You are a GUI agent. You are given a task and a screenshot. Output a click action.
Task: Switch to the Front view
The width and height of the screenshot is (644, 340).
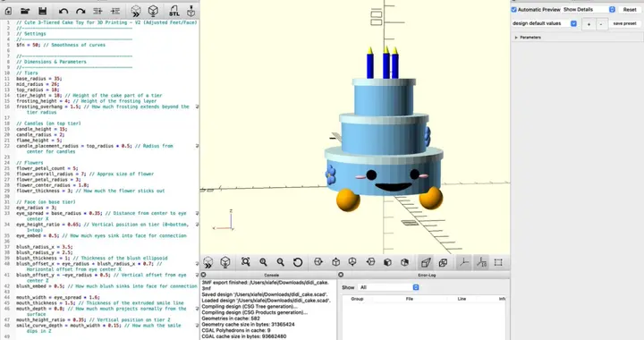(x=387, y=262)
